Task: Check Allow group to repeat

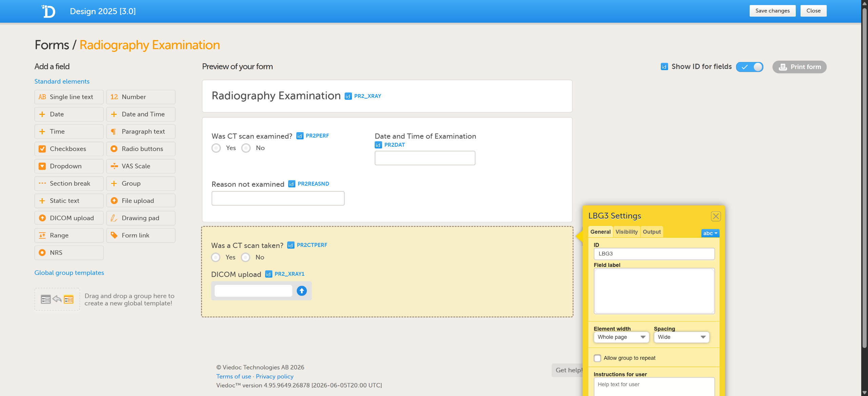Action: (x=597, y=358)
